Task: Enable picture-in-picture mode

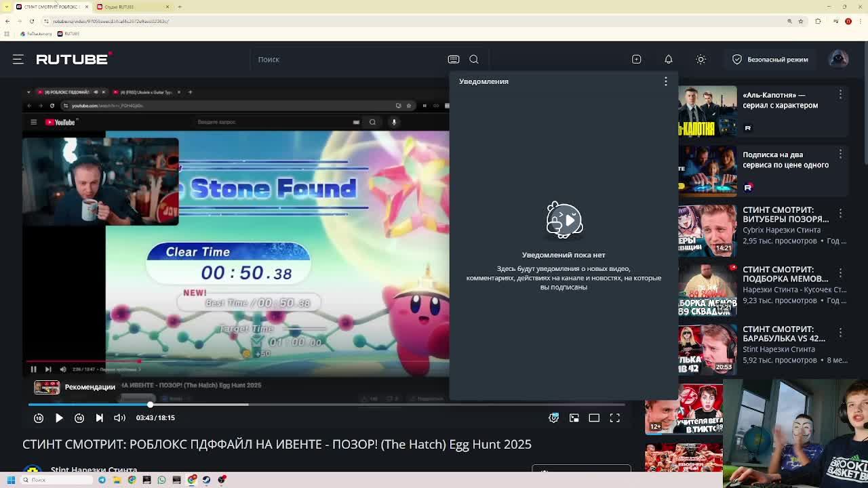Action: point(574,418)
